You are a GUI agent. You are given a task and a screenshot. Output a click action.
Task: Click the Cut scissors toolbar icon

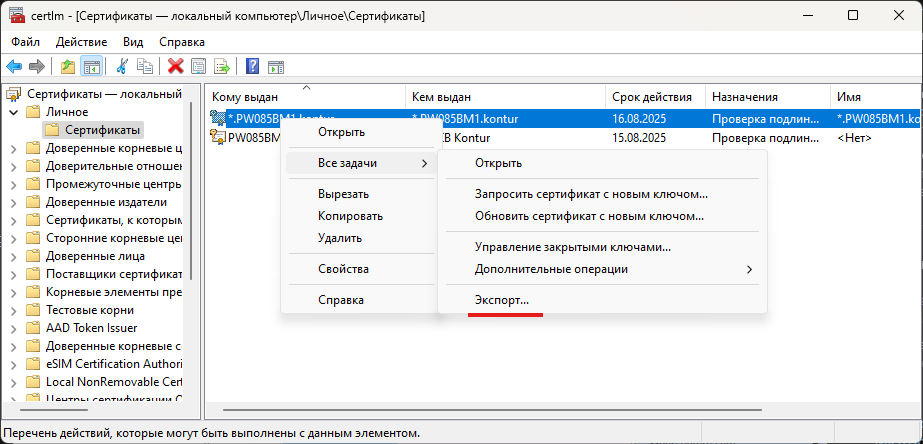click(x=122, y=66)
